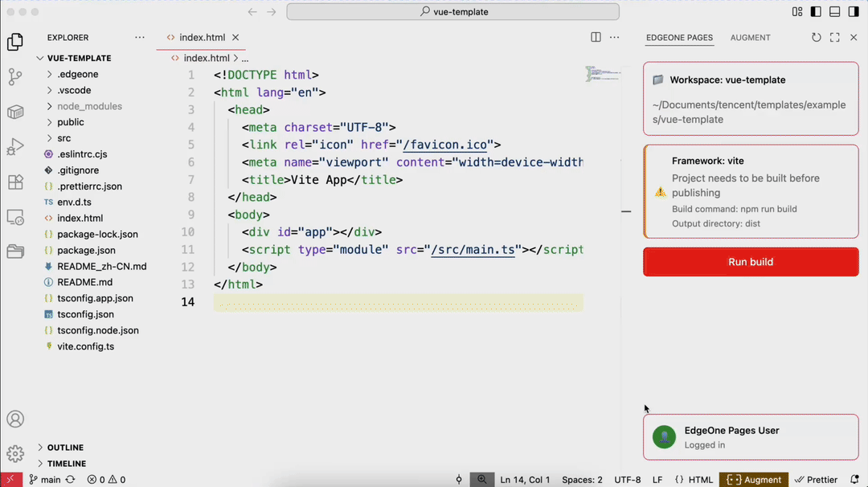Click the Explorer more actions ellipsis
This screenshot has width=868, height=487.
point(140,38)
